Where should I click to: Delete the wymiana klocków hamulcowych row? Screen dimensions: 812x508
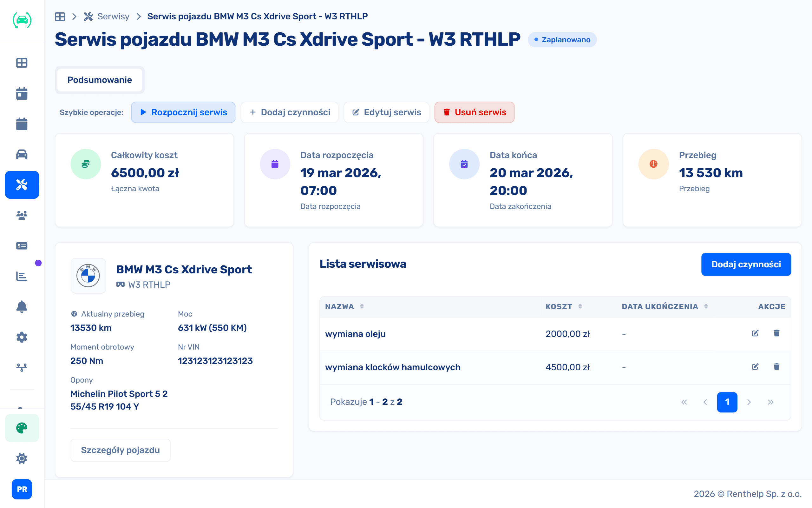click(x=776, y=366)
